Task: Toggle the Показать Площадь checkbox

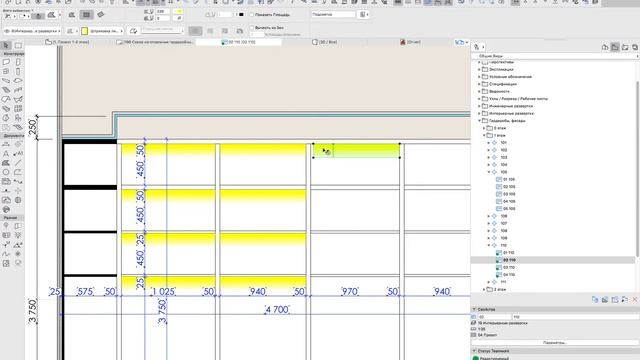Action: click(252, 15)
